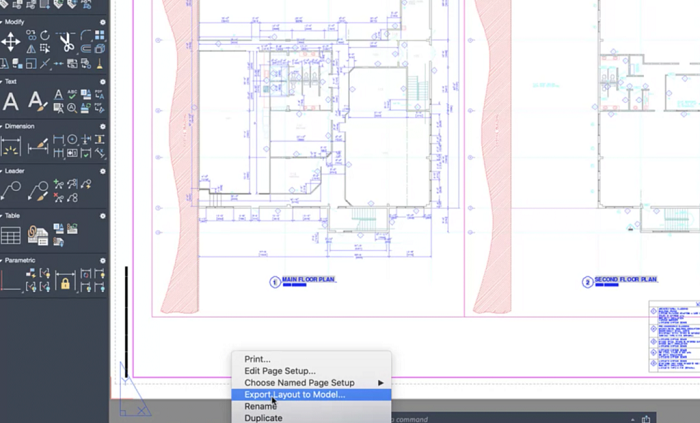700x423 pixels.
Task: Choose the Multiline Text tool
Action: click(11, 101)
